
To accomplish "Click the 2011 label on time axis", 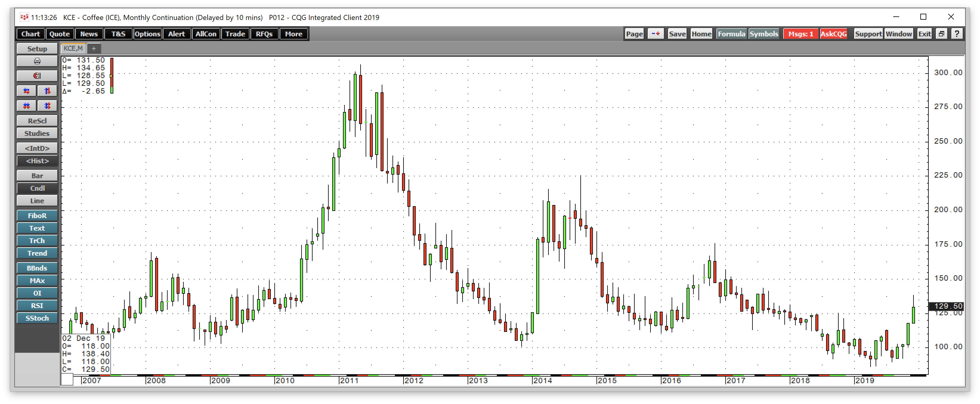I will [x=349, y=380].
